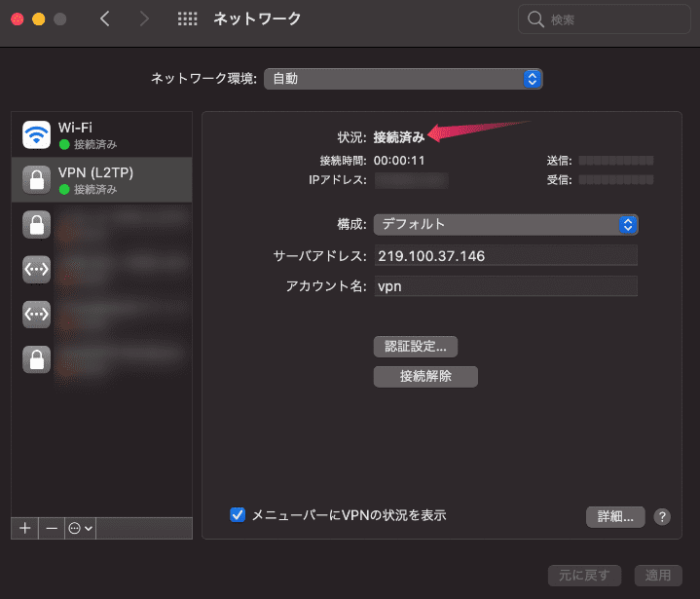This screenshot has height=599, width=700.
Task: Click the VPN (L2TP) lock icon
Action: [x=37, y=180]
